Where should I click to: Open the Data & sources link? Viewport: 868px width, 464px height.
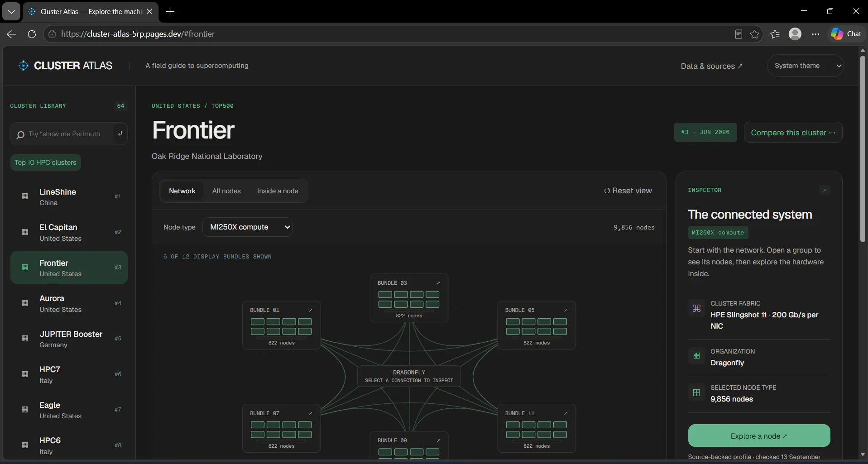coord(711,66)
